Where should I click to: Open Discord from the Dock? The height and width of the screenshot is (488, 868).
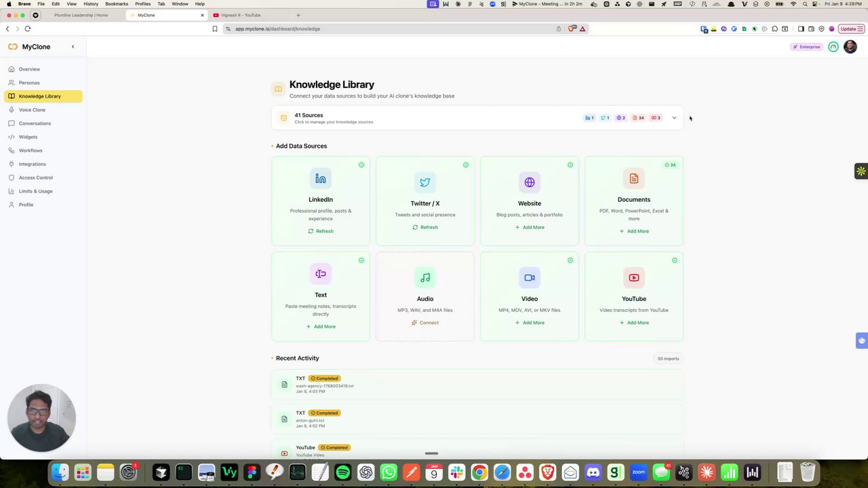(x=593, y=472)
